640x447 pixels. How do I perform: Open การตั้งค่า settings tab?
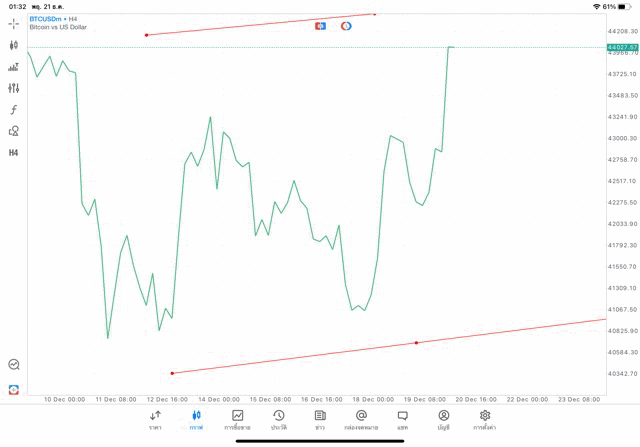(485, 420)
